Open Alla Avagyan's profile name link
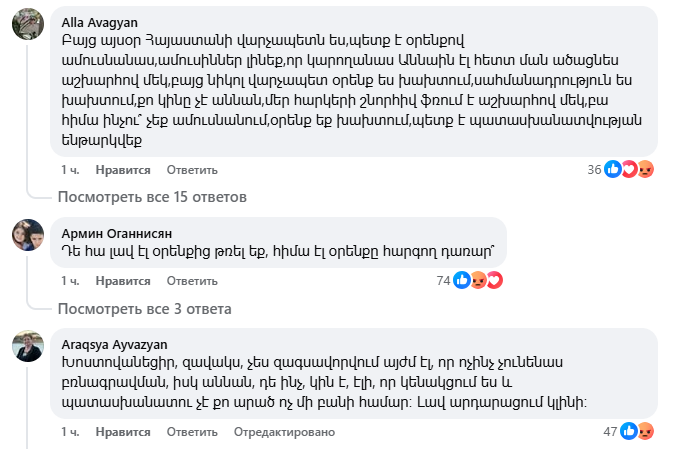Screen dimensions: 699x449 [x=95, y=20]
